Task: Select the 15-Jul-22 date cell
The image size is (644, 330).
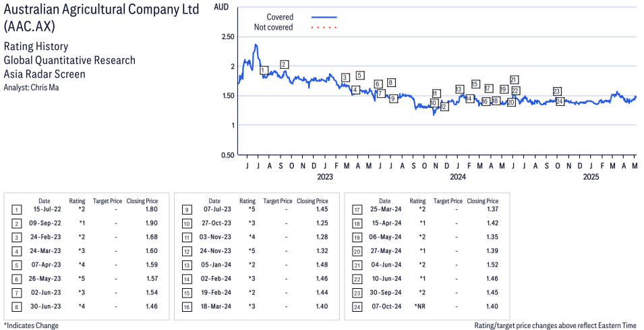Action: [x=47, y=209]
